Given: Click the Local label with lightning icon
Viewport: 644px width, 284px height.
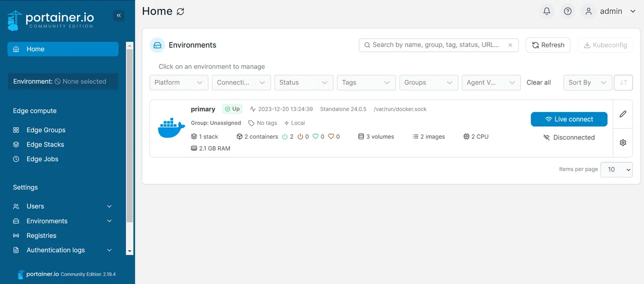Looking at the screenshot, I should tap(294, 123).
